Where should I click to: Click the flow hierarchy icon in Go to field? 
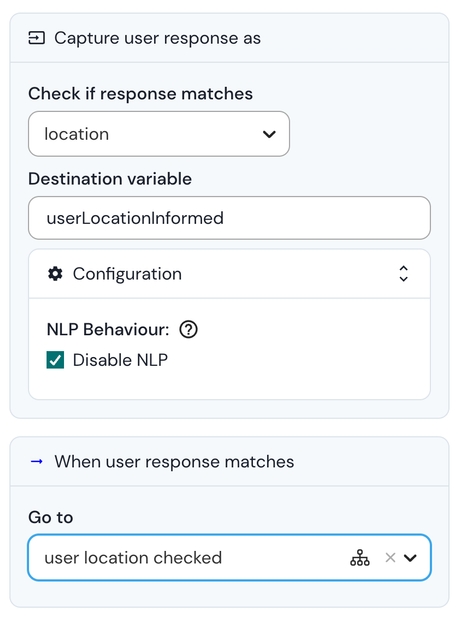click(x=360, y=558)
